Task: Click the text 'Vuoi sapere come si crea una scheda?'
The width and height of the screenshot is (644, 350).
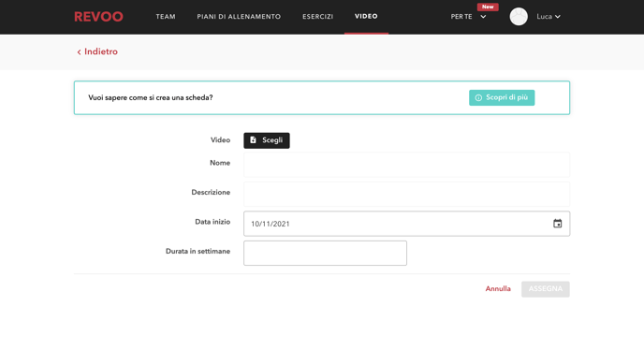Action: point(151,97)
